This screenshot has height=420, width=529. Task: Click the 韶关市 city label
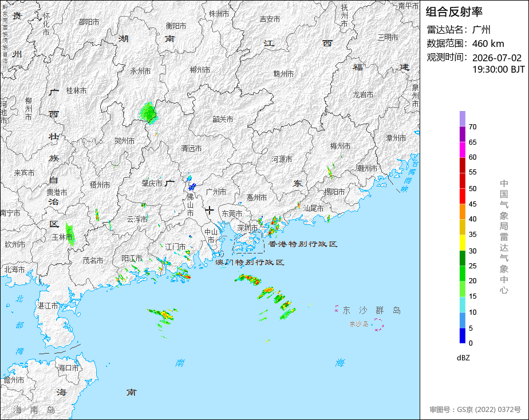(223, 120)
